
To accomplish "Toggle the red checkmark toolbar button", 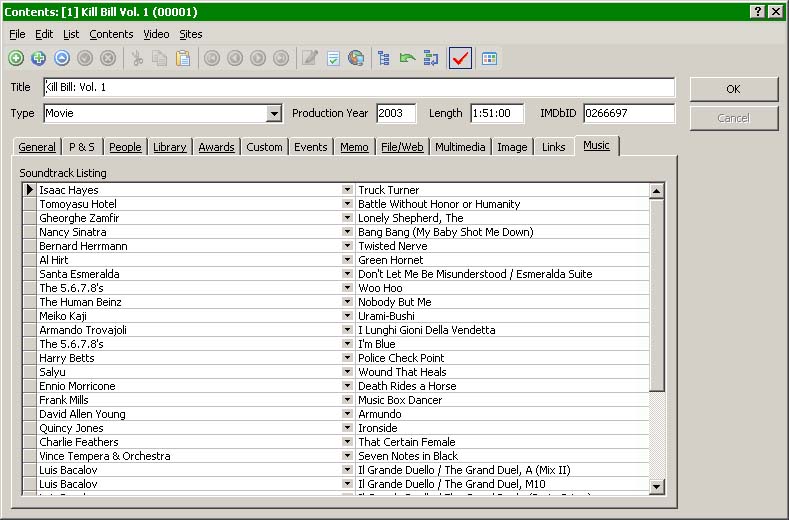I will 460,58.
